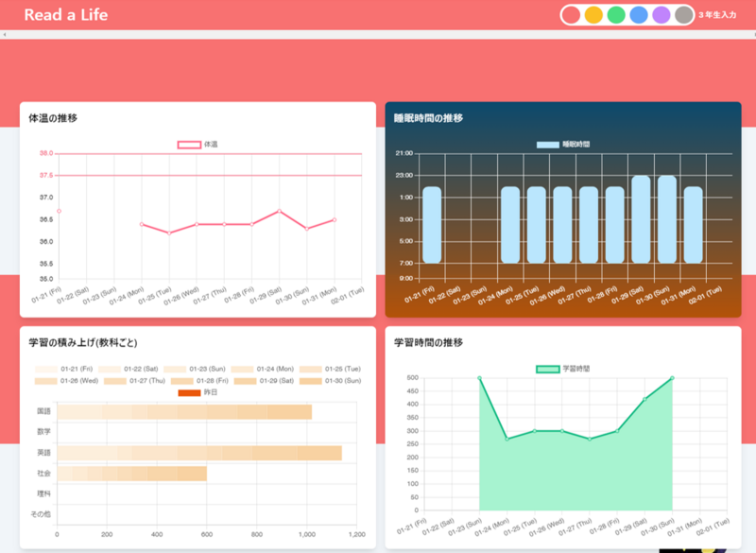Select the green theme circle
756x553 pixels.
click(616, 15)
